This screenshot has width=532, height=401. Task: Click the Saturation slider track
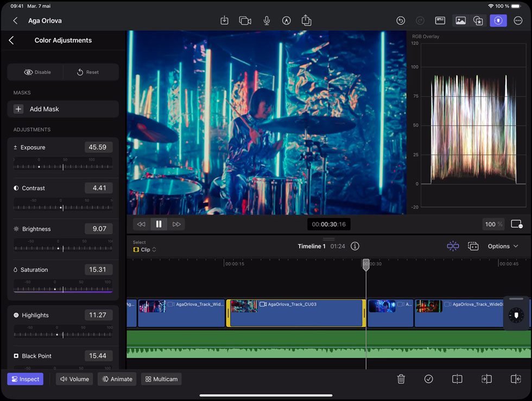pos(62,289)
